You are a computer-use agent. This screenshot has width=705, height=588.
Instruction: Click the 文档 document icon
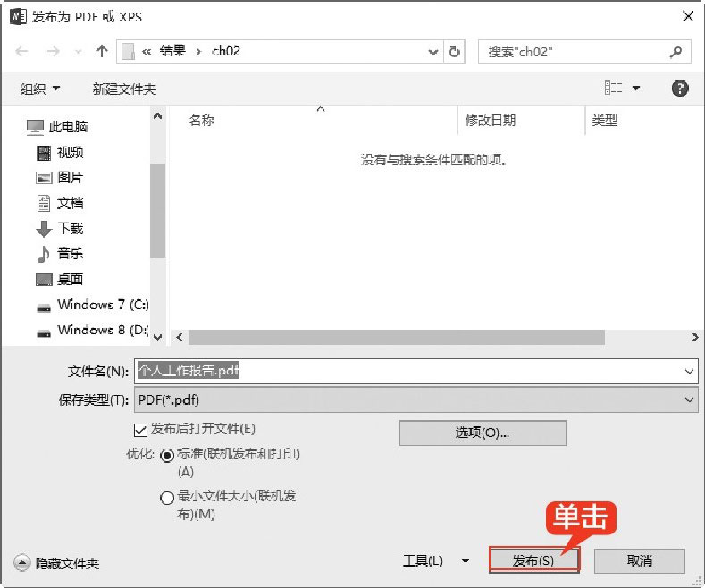pos(44,203)
